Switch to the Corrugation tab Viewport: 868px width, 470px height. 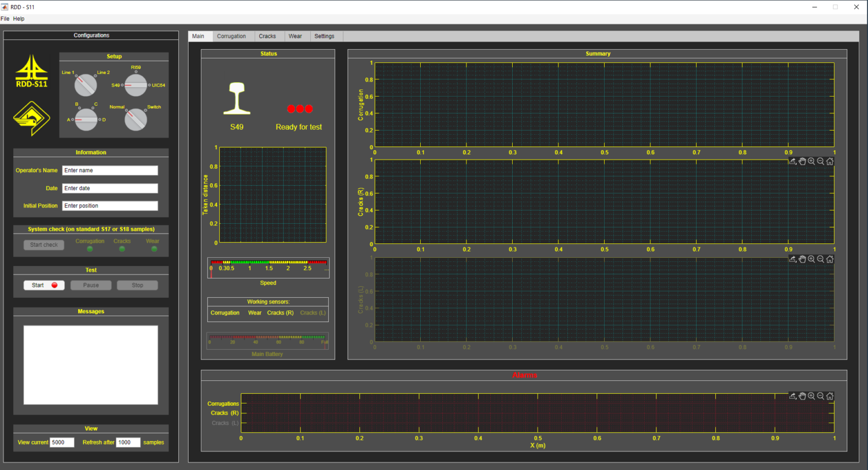[231, 36]
